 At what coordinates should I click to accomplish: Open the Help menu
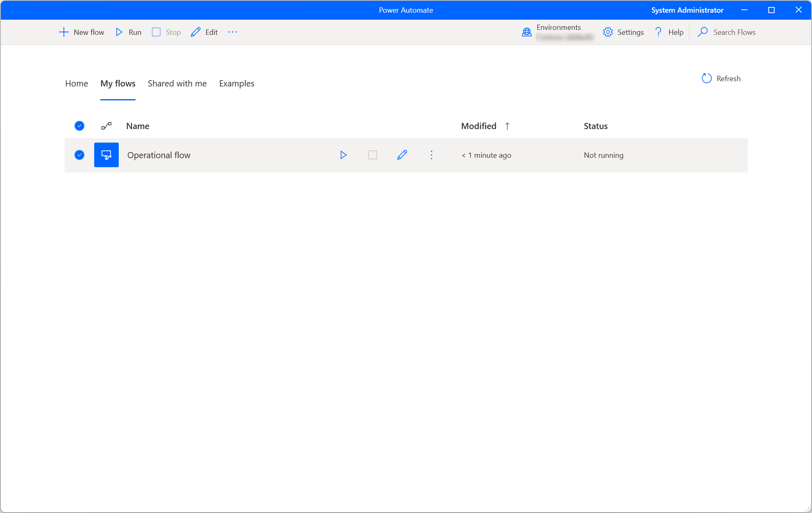tap(669, 32)
